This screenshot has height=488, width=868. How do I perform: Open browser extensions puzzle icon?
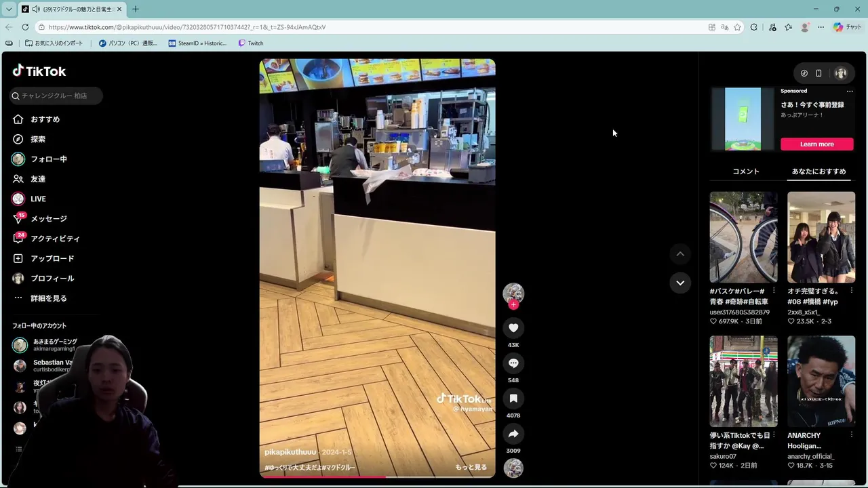coord(754,27)
